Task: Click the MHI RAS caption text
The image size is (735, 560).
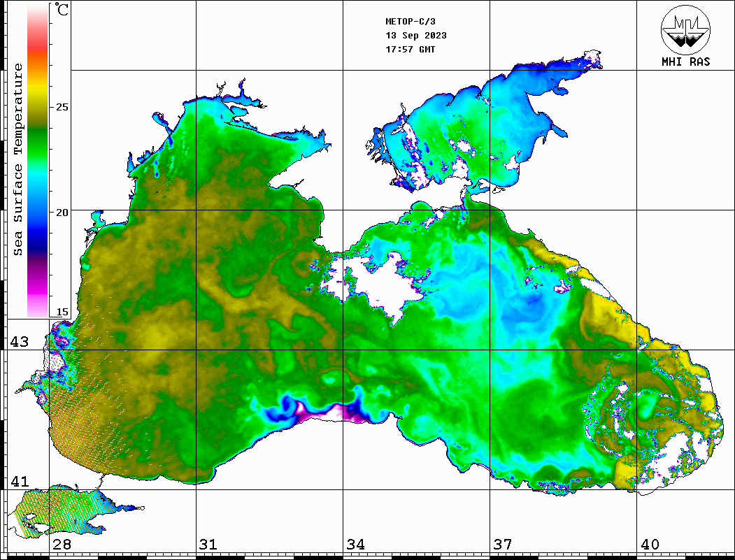Action: [x=685, y=62]
